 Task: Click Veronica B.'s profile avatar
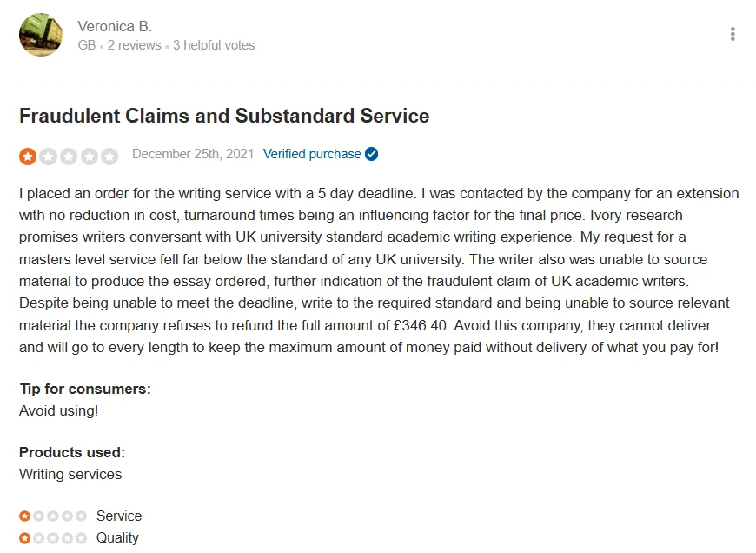pos(41,35)
